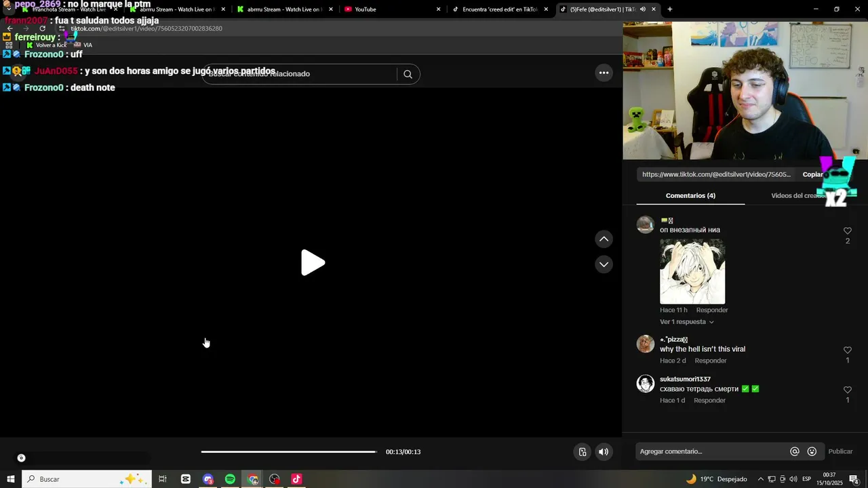
Task: Reply to the comment posted Hace 11 h
Action: 711,310
